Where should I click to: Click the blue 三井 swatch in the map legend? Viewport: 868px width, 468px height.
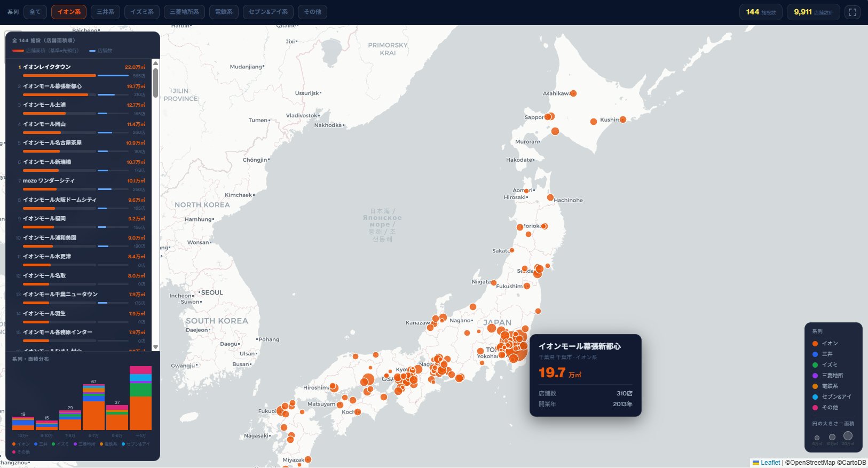point(815,354)
